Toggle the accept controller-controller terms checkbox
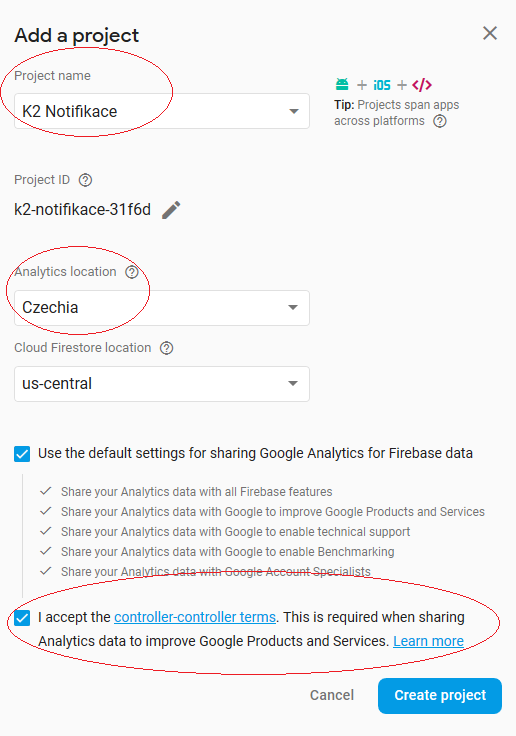 point(22,618)
